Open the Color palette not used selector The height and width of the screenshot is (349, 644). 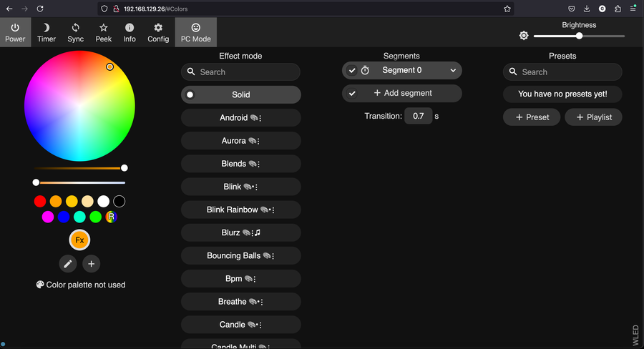coord(81,285)
